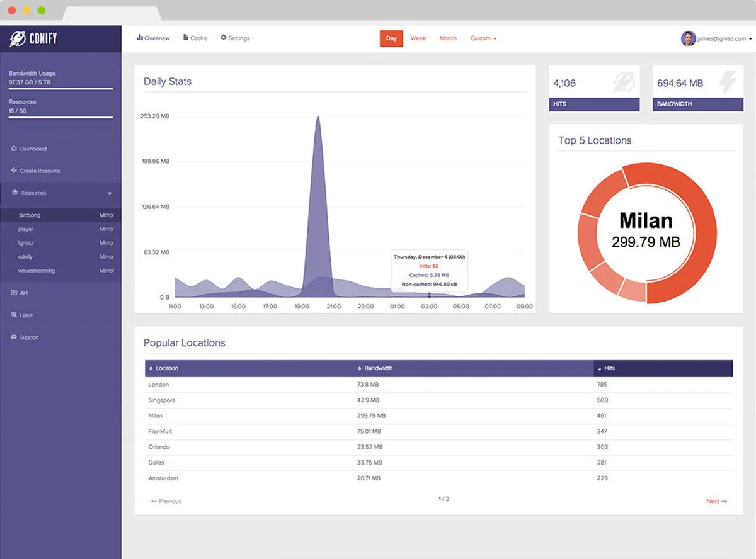Click the Create Resource plus icon
This screenshot has height=559, width=756.
(x=14, y=171)
